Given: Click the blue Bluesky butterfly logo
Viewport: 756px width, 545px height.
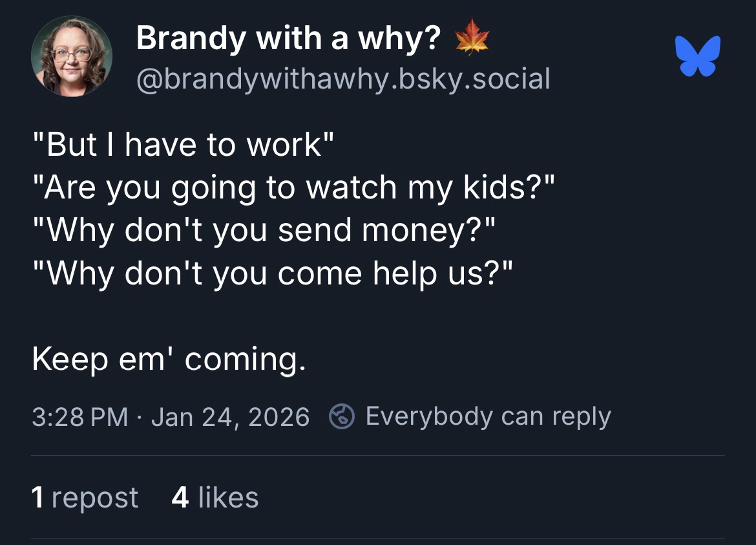Looking at the screenshot, I should click(697, 56).
